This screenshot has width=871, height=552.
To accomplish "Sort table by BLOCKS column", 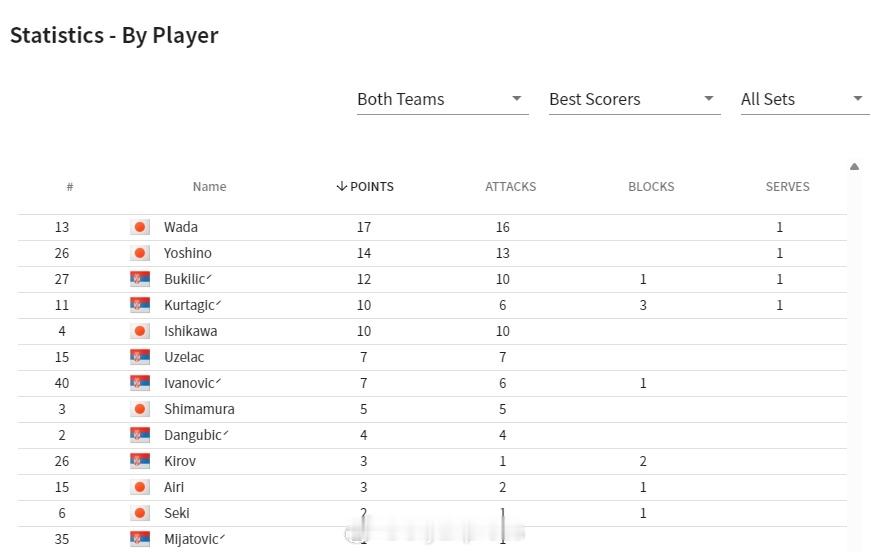I will coord(651,187).
